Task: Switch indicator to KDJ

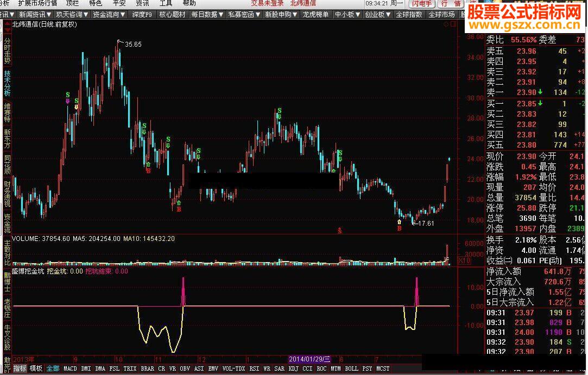Action: click(294, 368)
